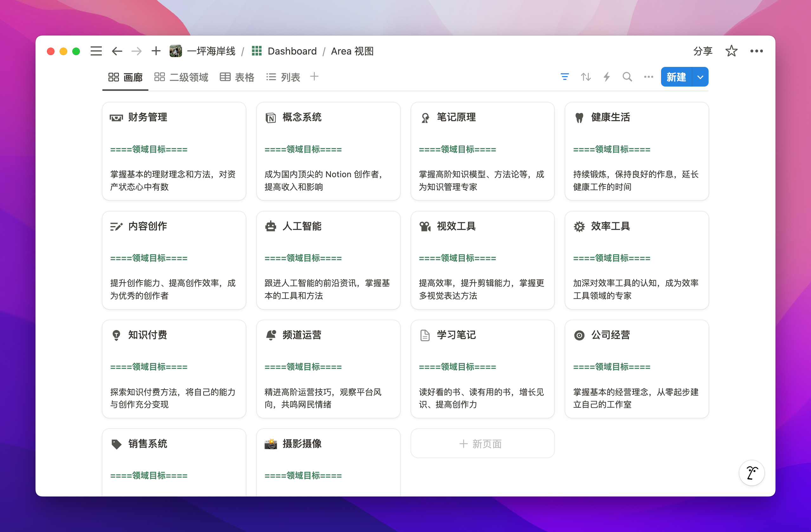Click the 学习笔记 document icon
Image resolution: width=811 pixels, height=532 pixels.
point(425,335)
